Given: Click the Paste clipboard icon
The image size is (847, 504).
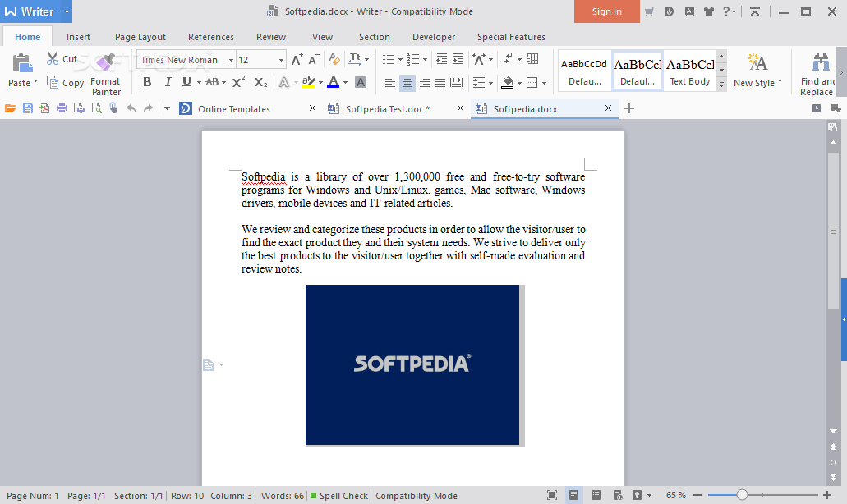Looking at the screenshot, I should click(22, 64).
